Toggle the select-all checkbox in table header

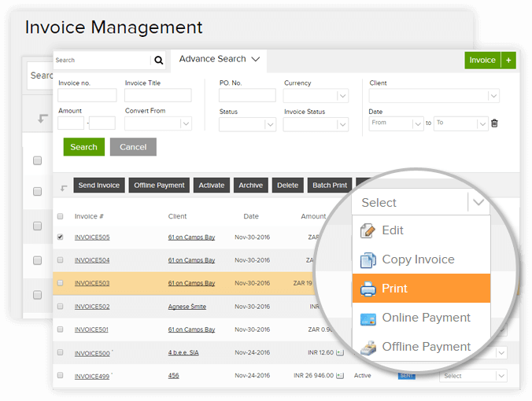pos(60,216)
